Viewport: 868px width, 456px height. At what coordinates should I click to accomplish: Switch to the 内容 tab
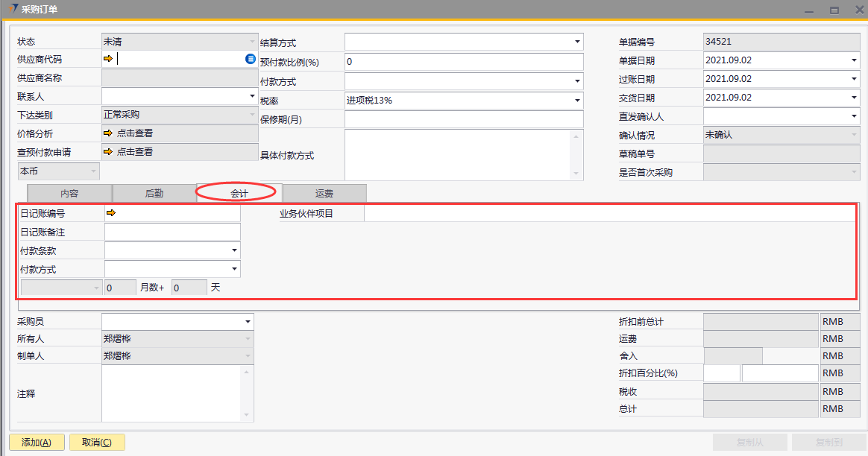(69, 193)
